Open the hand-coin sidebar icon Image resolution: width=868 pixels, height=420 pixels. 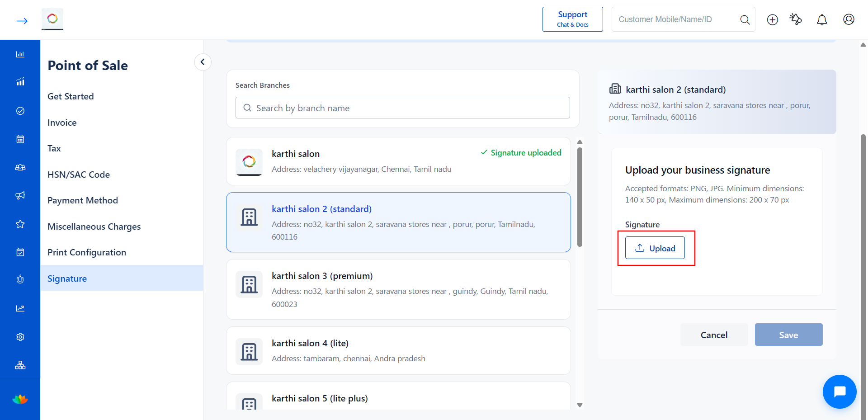point(20,280)
